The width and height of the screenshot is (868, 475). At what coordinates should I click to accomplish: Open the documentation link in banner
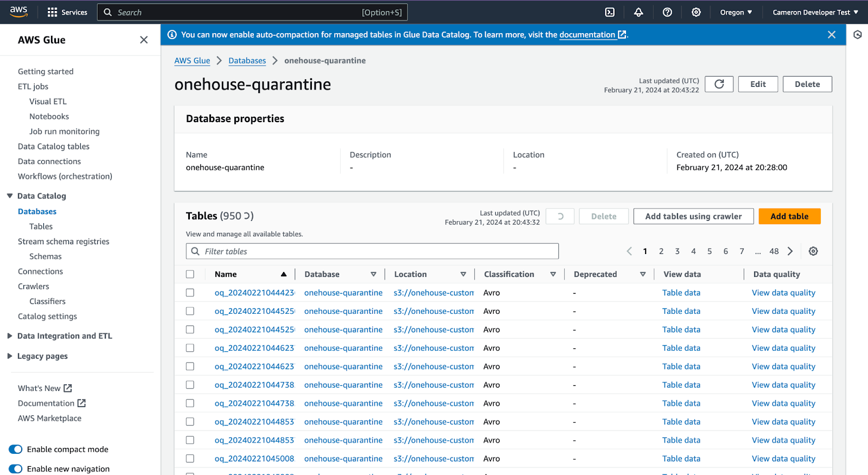coord(587,35)
